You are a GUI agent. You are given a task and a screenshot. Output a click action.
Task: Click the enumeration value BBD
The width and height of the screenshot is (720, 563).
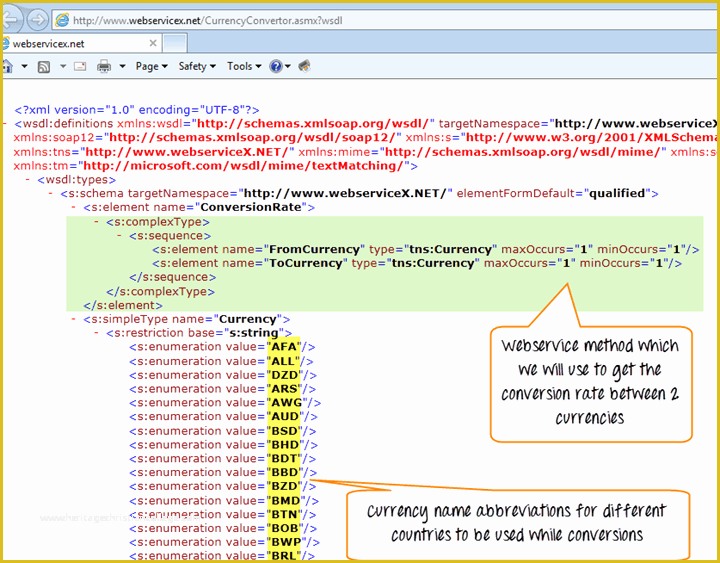pos(285,473)
